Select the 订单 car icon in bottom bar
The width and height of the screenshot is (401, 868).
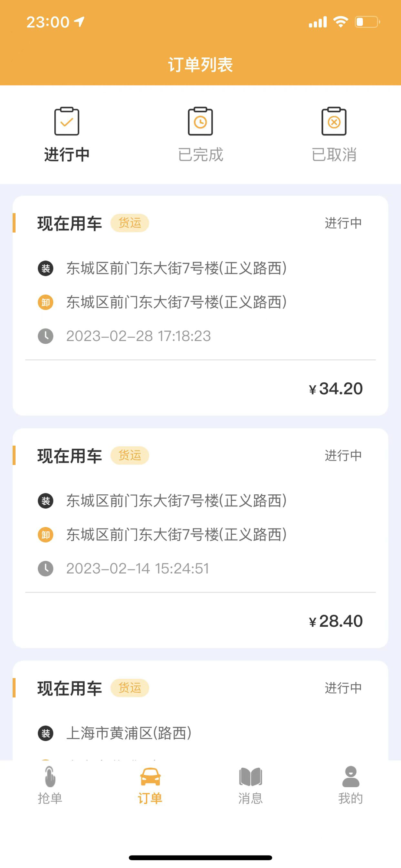click(x=150, y=777)
